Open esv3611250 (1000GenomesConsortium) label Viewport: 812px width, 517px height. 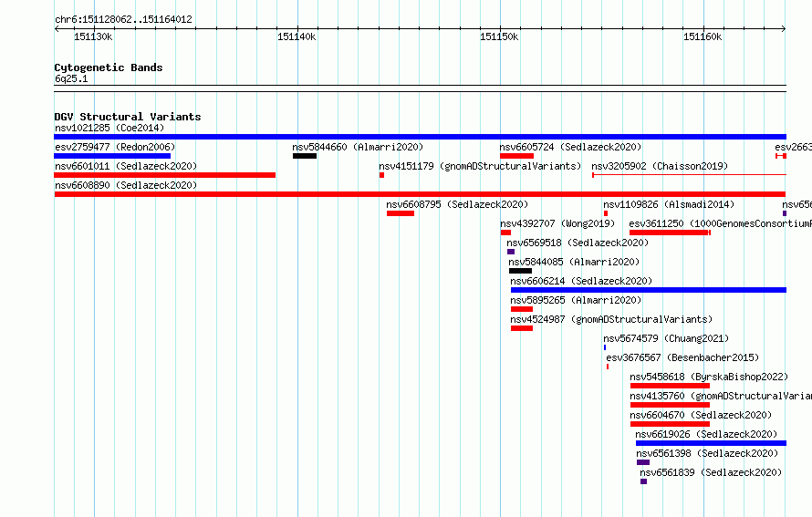pos(721,223)
